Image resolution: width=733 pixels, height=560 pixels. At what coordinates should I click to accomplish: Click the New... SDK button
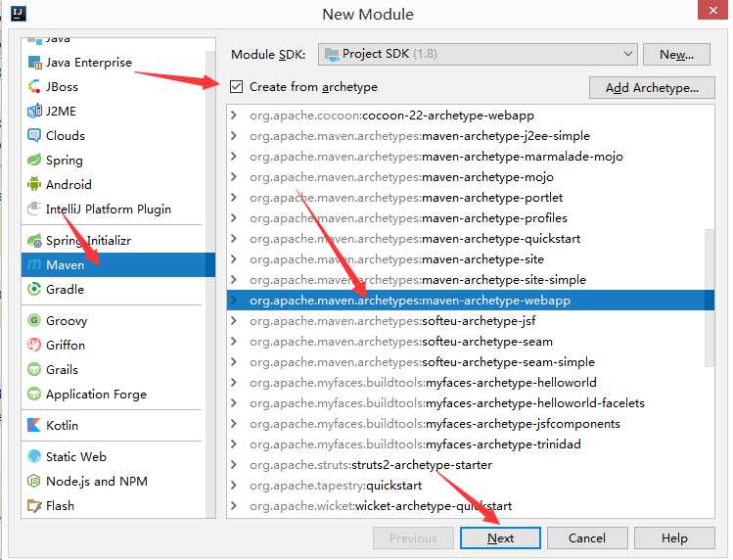(x=676, y=54)
